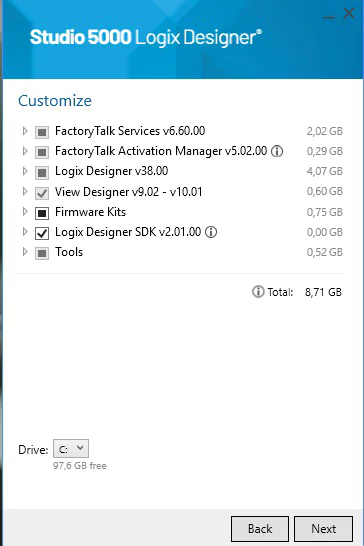This screenshot has height=546, width=364.
Task: Select the Tools row label
Action: (x=69, y=252)
